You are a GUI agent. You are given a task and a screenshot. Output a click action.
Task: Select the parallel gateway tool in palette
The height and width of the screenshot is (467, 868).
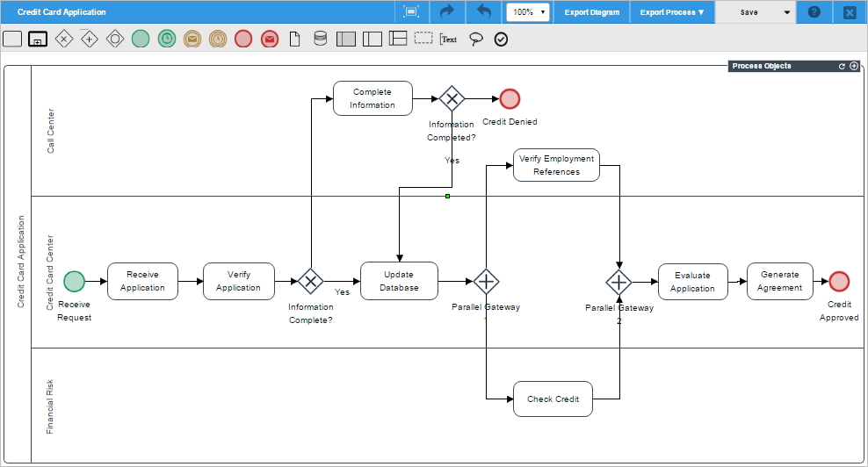click(89, 39)
